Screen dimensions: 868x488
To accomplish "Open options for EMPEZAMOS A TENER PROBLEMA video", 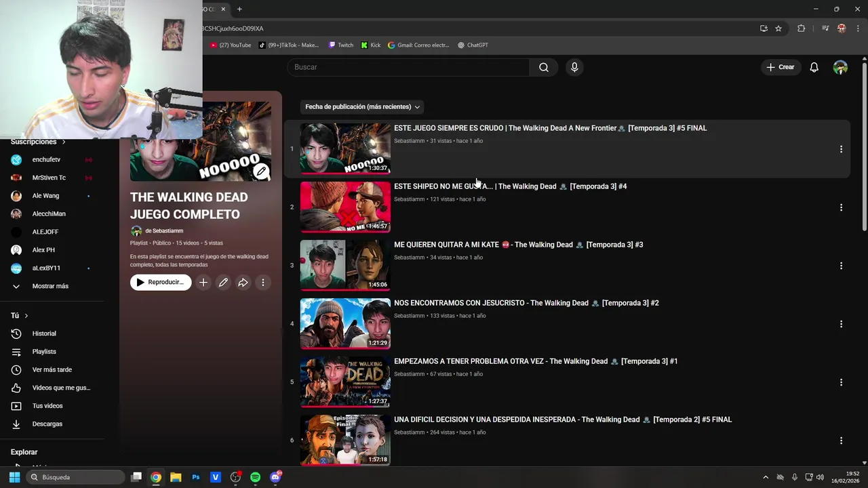I will [841, 382].
